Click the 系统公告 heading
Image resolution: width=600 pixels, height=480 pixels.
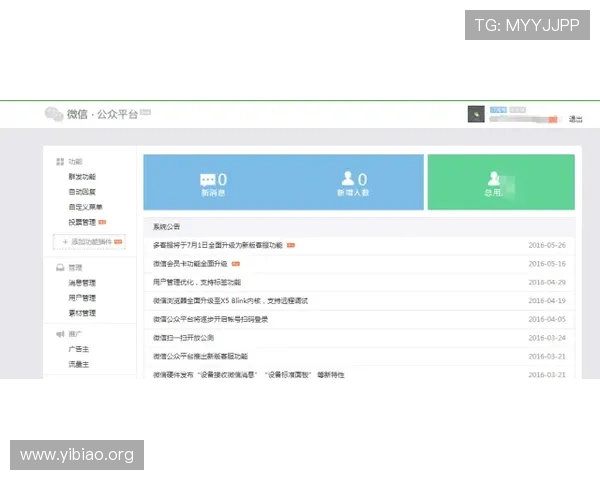(x=166, y=227)
